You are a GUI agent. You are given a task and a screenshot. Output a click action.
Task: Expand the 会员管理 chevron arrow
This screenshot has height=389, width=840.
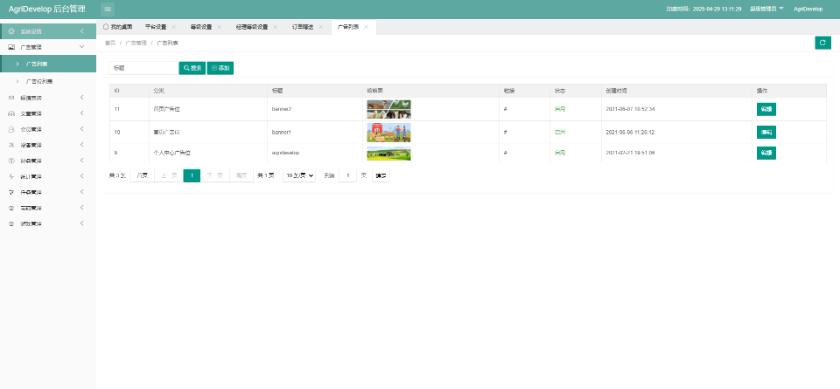pyautogui.click(x=81, y=129)
